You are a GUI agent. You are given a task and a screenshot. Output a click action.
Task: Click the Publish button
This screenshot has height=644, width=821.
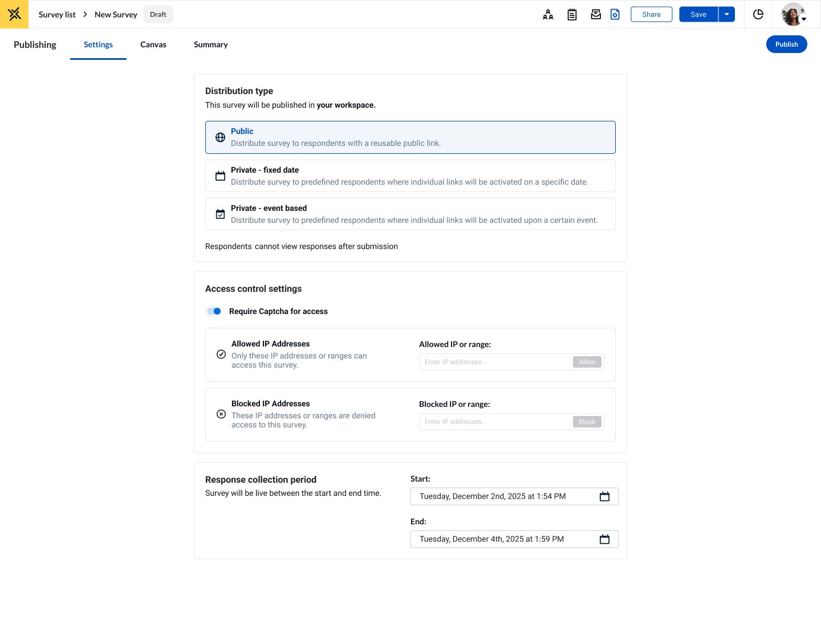tap(786, 44)
